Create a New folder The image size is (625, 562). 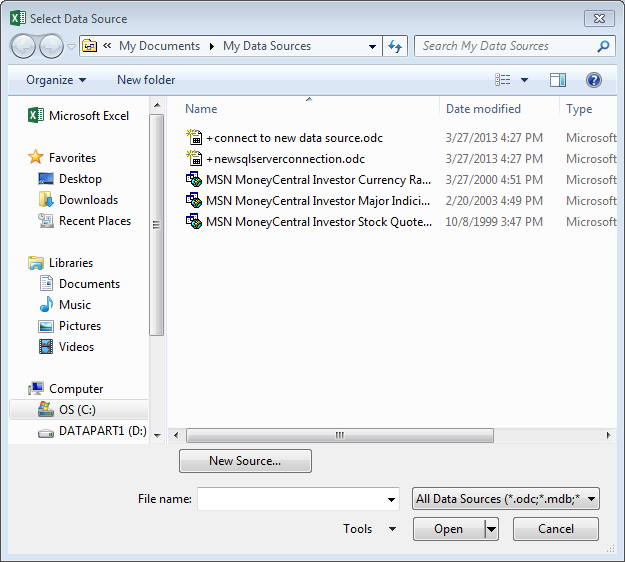pyautogui.click(x=146, y=80)
